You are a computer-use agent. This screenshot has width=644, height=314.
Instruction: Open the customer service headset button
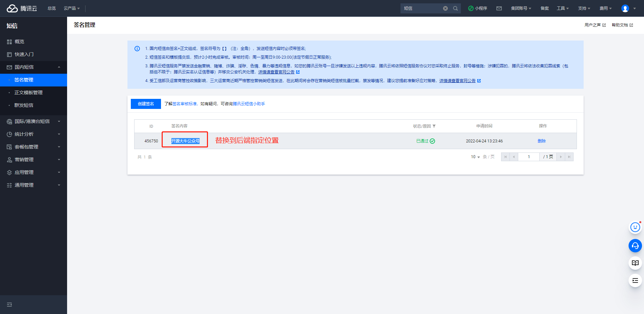tap(635, 246)
